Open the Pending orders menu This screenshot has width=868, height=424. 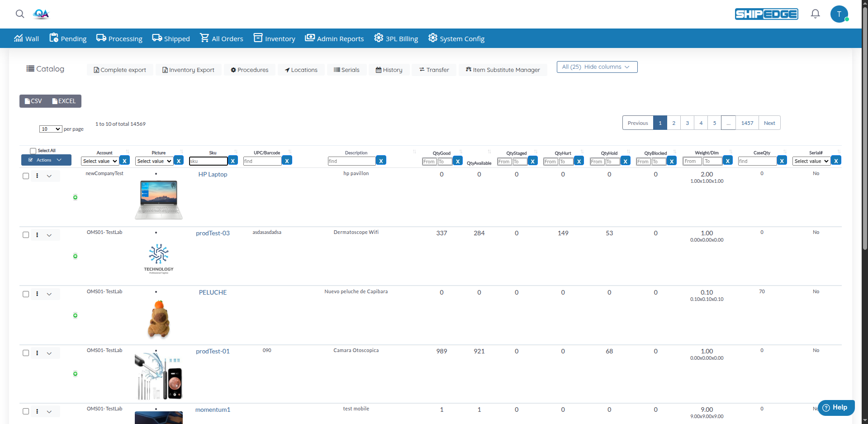click(68, 38)
